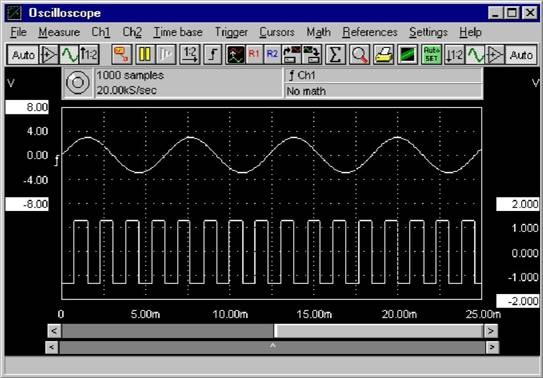This screenshot has height=378, width=543.
Task: Click the trigger position caret on lower bar
Action: 273,345
